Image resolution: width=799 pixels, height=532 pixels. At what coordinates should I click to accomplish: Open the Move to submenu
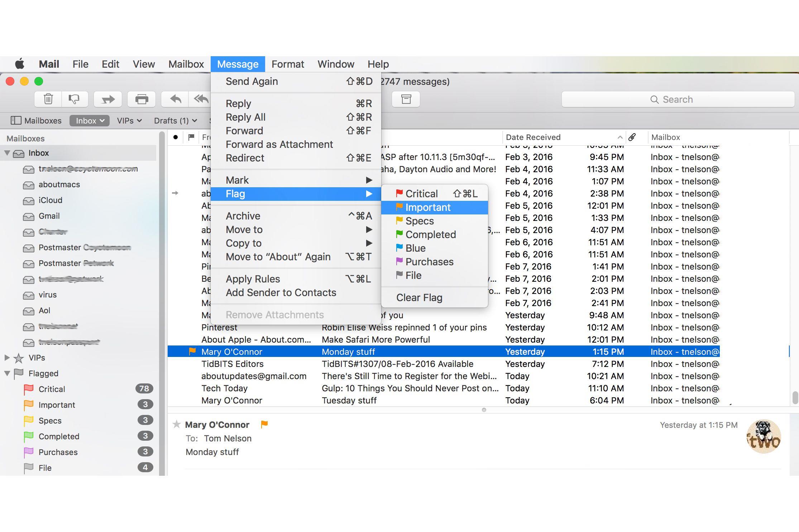tap(296, 229)
